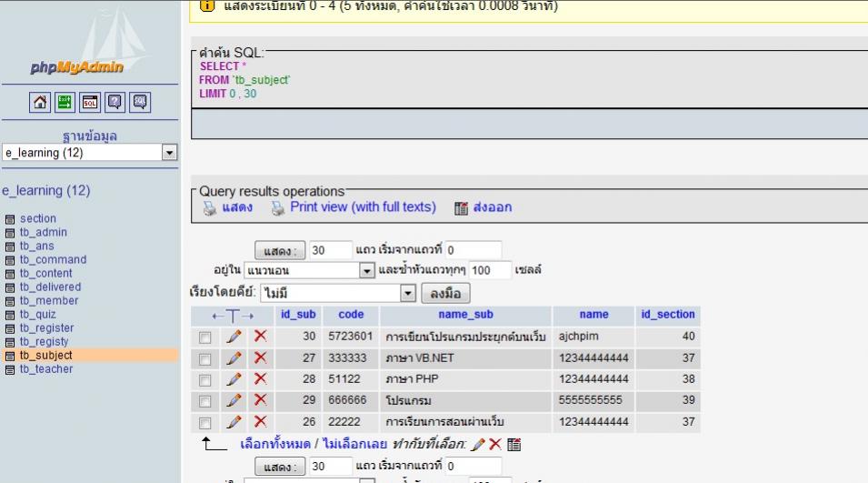Click delete-selected red X below table
Image resolution: width=868 pixels, height=483 pixels.
(x=495, y=444)
